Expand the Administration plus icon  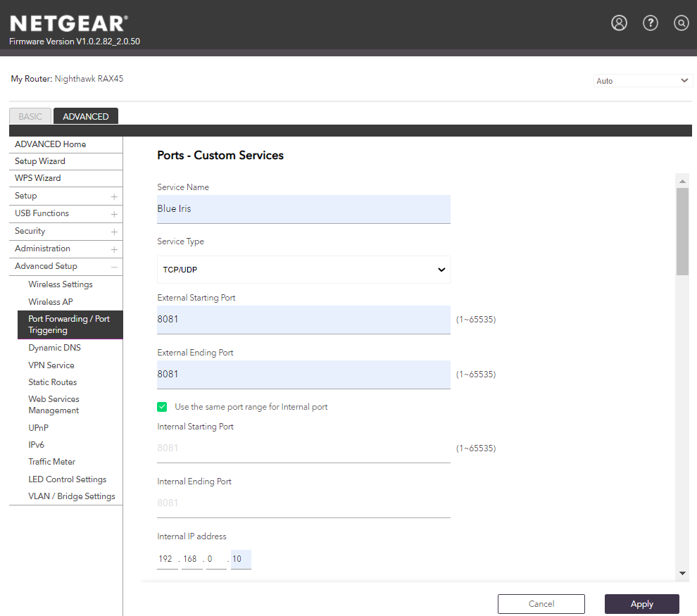[114, 249]
